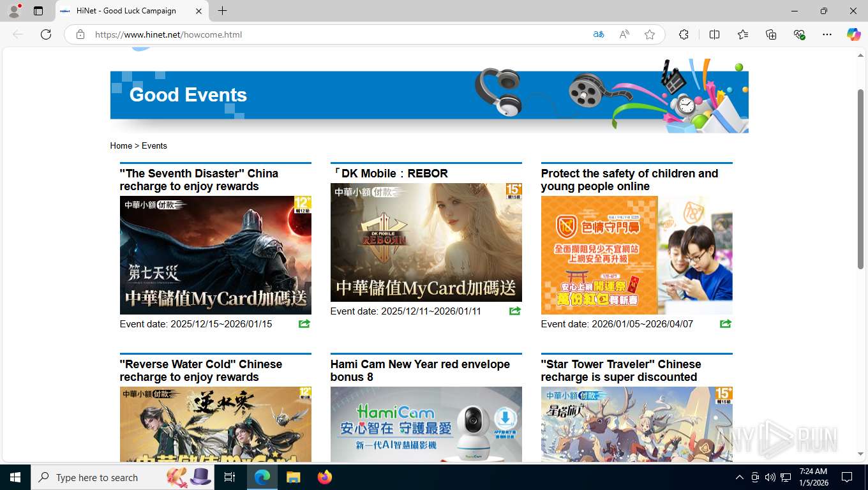Viewport: 868px width, 490px height.
Task: Toggle Split screen icon in toolbar
Action: click(714, 34)
